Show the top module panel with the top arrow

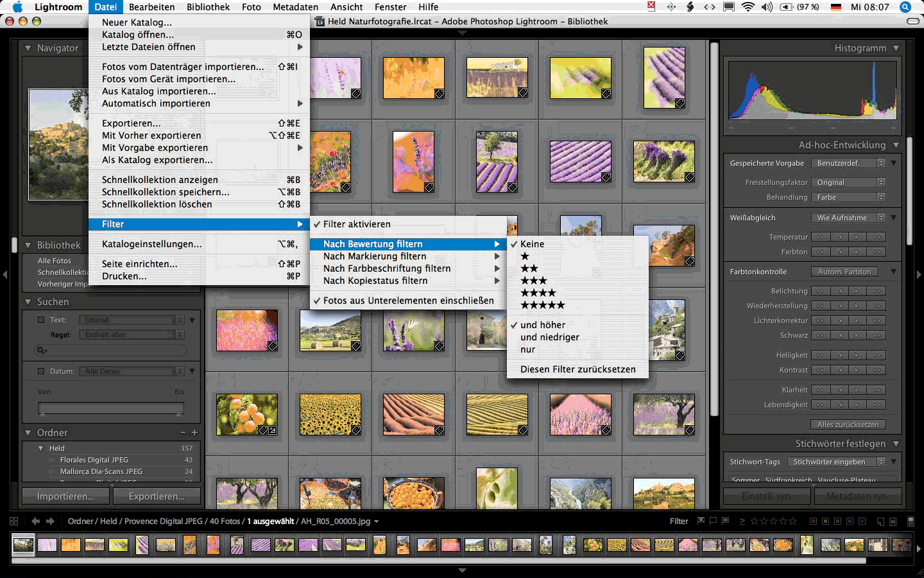coord(462,32)
